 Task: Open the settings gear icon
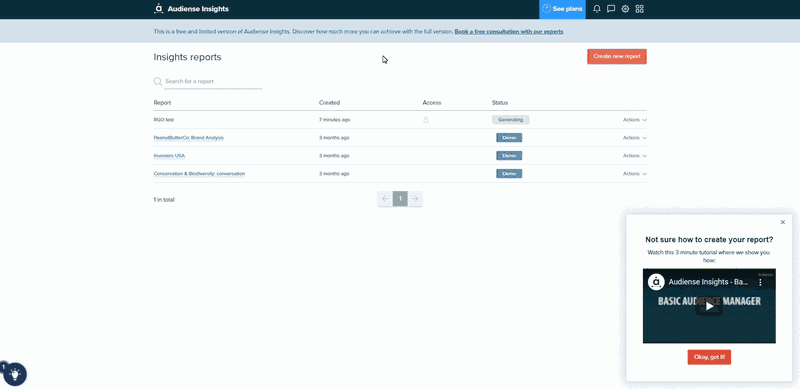coord(625,9)
